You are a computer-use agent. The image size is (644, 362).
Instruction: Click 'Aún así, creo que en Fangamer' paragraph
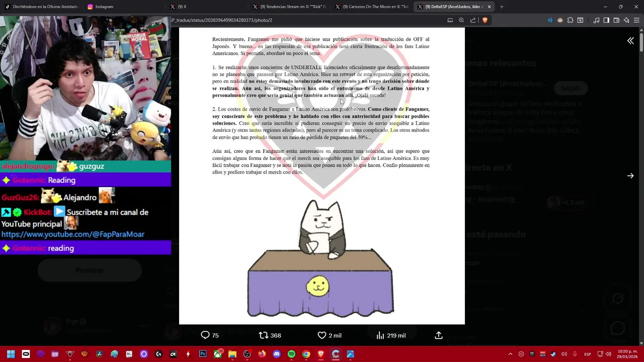(321, 161)
